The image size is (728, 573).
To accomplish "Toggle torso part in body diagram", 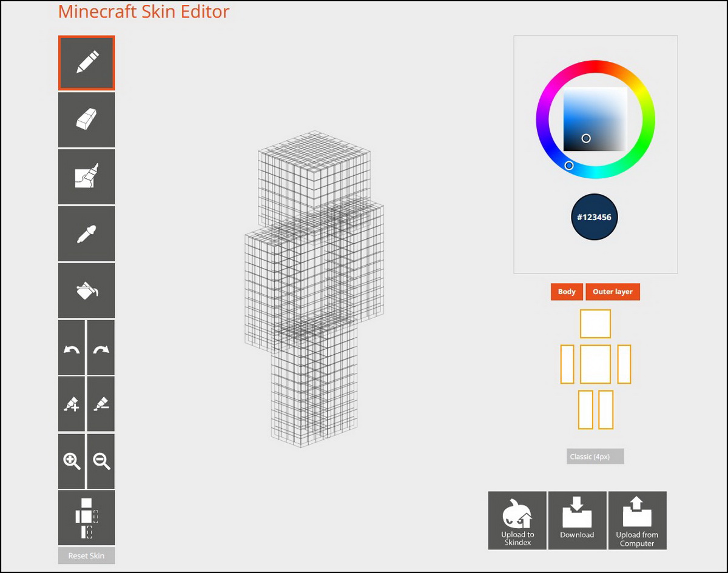I will [x=595, y=364].
